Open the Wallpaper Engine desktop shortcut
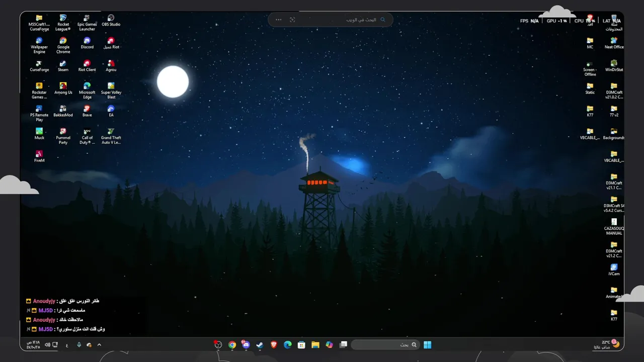 point(39,46)
